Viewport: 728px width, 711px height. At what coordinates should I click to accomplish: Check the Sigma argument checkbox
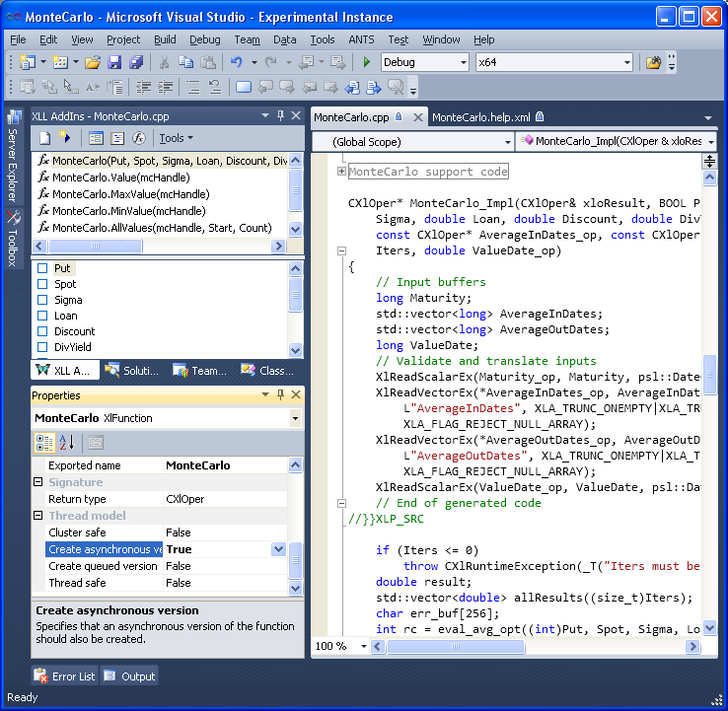(42, 300)
